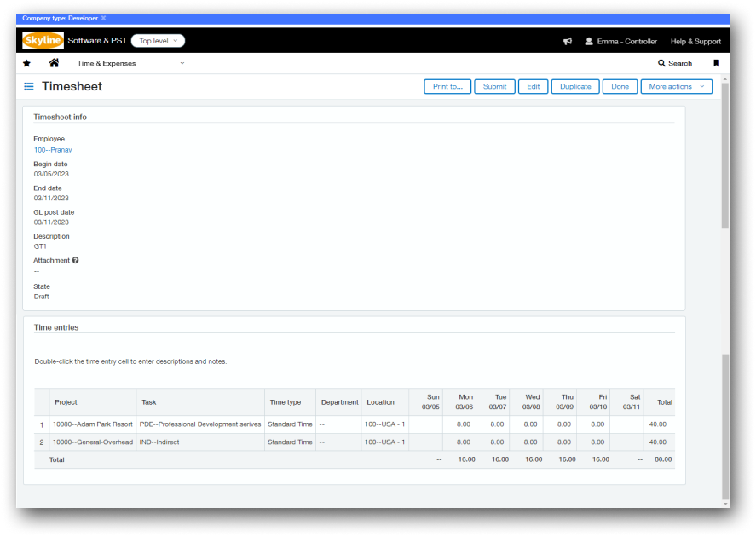The width and height of the screenshot is (756, 537).
Task: Click Standard Time in the General-Overhead row
Action: tap(291, 442)
